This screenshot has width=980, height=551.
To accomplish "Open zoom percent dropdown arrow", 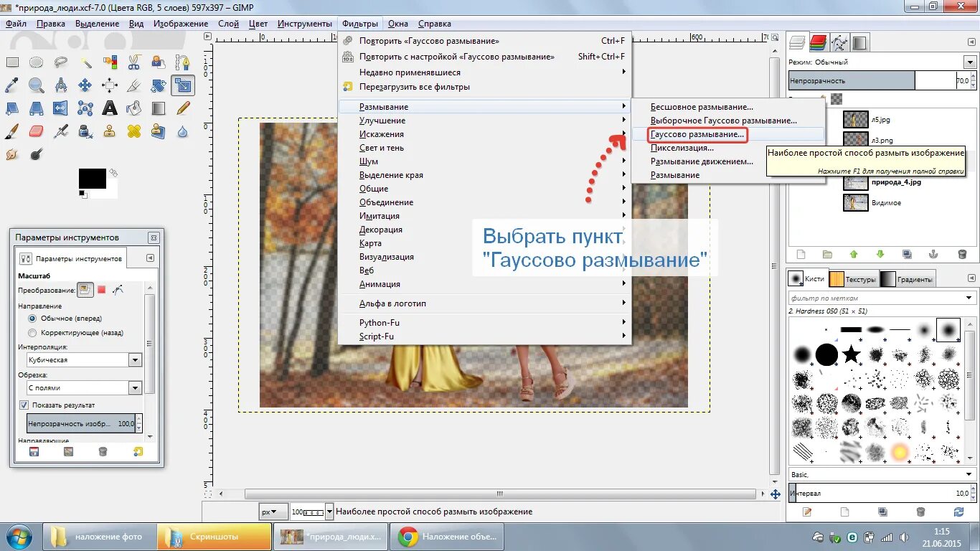I will click(330, 512).
